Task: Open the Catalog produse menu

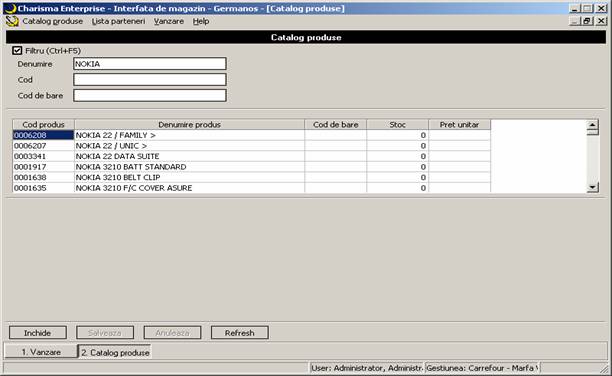Action: pos(52,21)
